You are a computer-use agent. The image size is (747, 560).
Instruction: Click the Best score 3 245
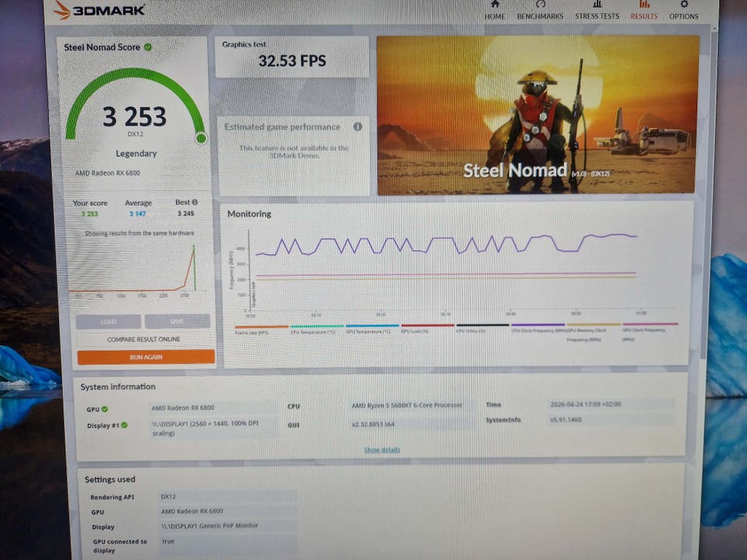point(186,213)
